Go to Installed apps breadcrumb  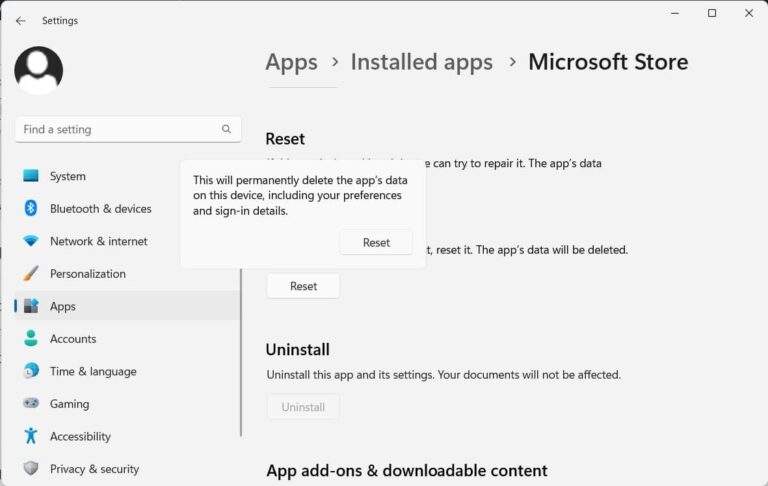pos(421,62)
